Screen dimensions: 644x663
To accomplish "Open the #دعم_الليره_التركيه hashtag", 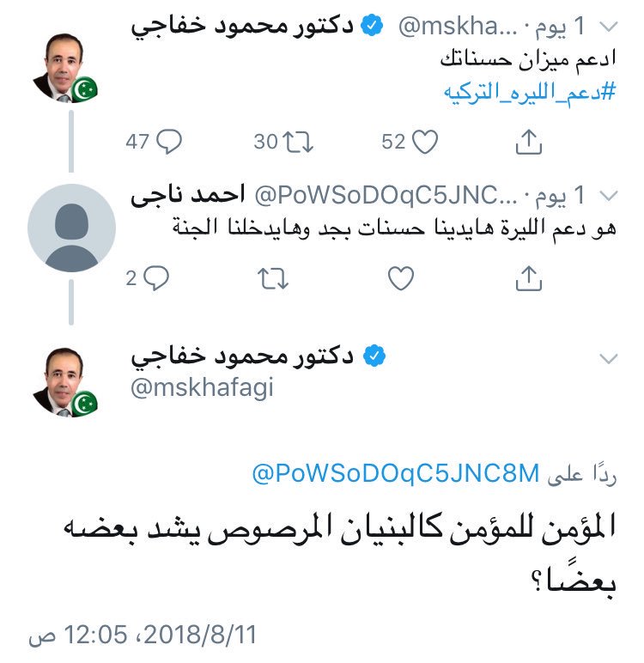I will point(530,92).
